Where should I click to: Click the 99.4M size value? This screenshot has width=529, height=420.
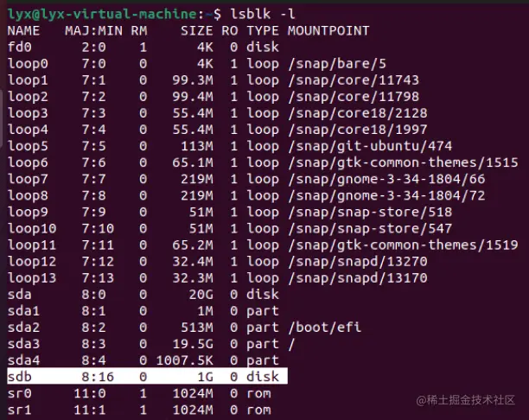point(193,97)
